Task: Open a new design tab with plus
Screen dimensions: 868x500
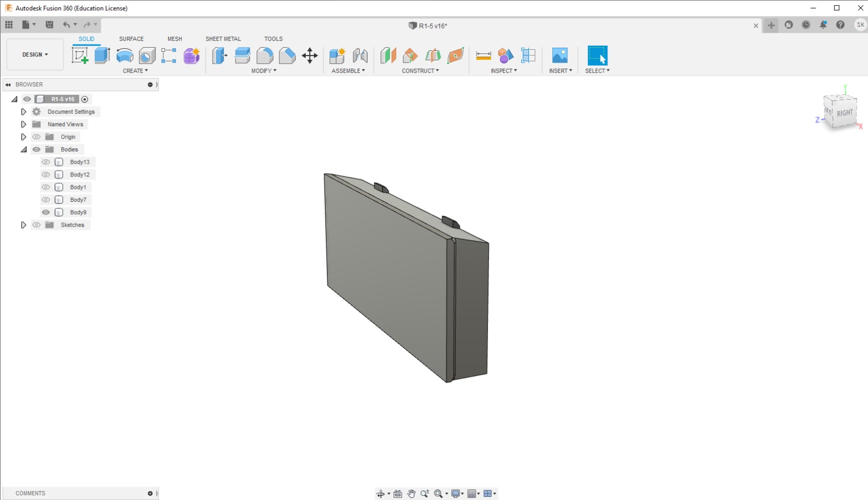Action: point(771,25)
